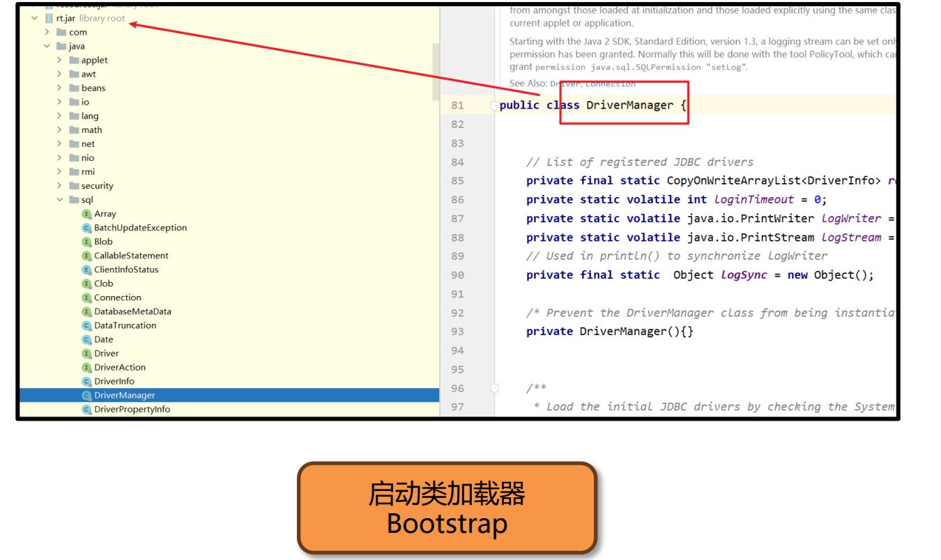Image resolution: width=941 pixels, height=560 pixels.
Task: Click the ClientInfoStatus enum icon
Action: pos(86,270)
